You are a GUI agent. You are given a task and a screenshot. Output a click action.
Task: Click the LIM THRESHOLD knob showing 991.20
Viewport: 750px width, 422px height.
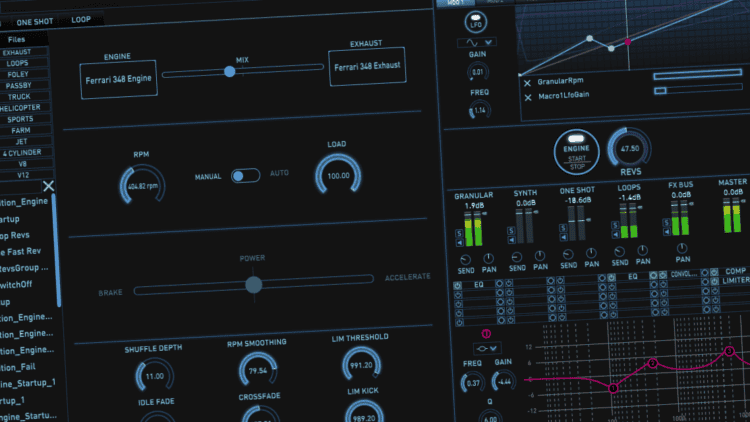(x=361, y=365)
